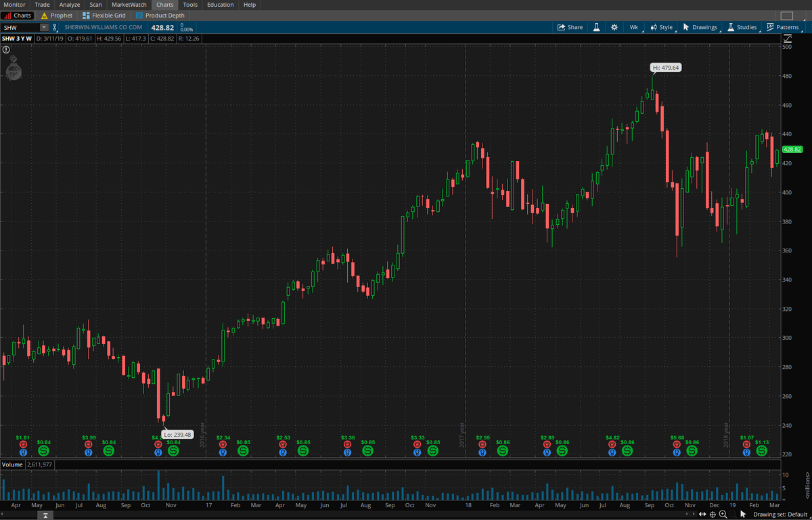Image resolution: width=812 pixels, height=520 pixels.
Task: Open the Flexible Grid sub-tab
Action: (x=104, y=15)
